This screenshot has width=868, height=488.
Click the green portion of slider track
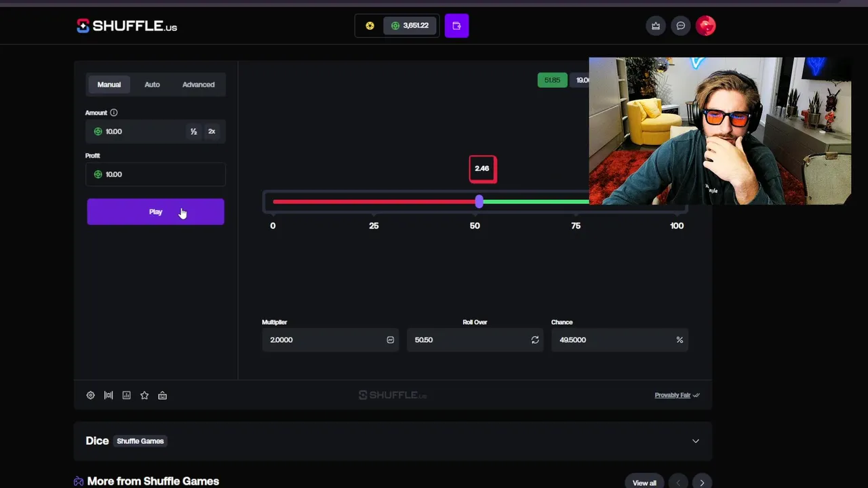pos(536,201)
